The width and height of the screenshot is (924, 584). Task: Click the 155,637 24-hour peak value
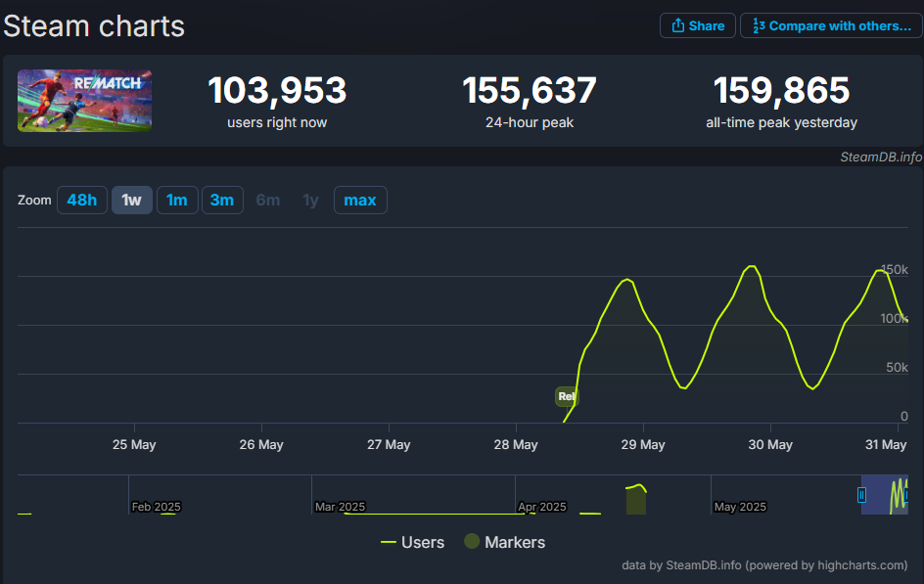click(530, 91)
